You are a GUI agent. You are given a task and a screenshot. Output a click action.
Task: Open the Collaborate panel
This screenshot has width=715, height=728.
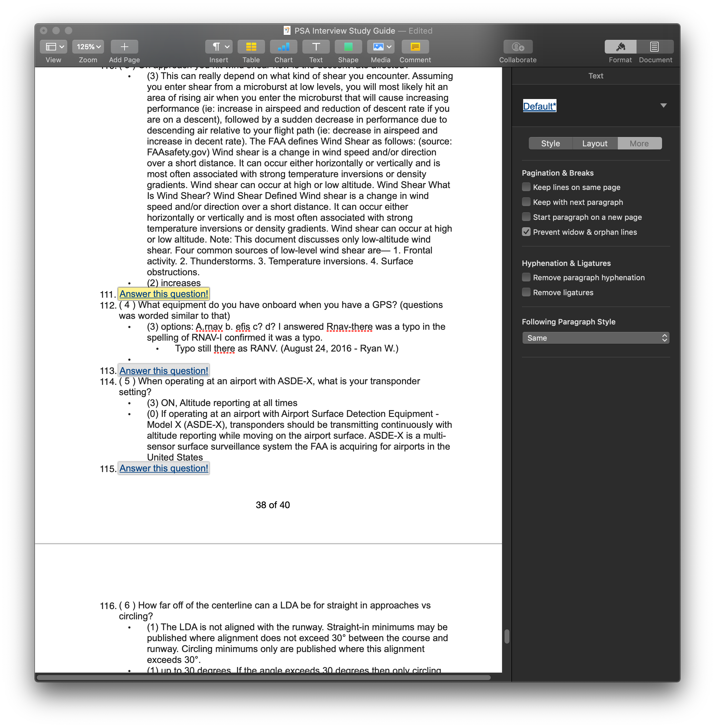pos(518,47)
